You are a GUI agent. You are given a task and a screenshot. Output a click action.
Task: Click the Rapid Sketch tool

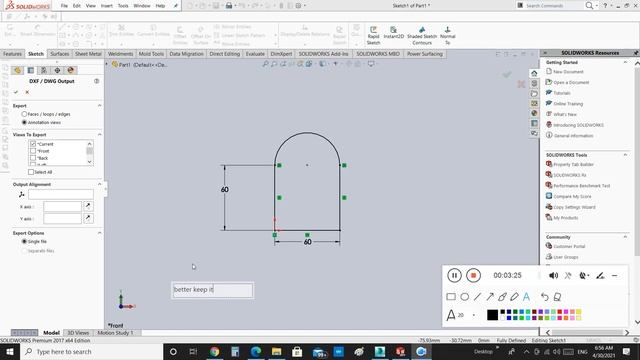pyautogui.click(x=373, y=35)
